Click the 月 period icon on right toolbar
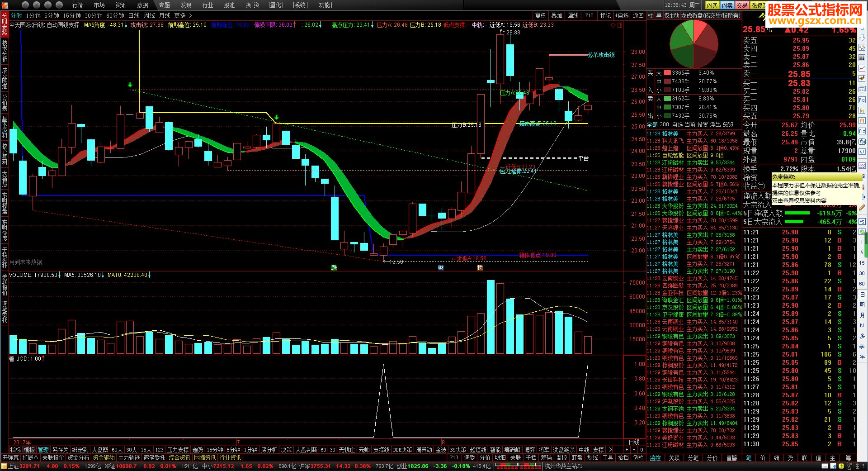Viewport: 868px width, 471px height. (862, 315)
